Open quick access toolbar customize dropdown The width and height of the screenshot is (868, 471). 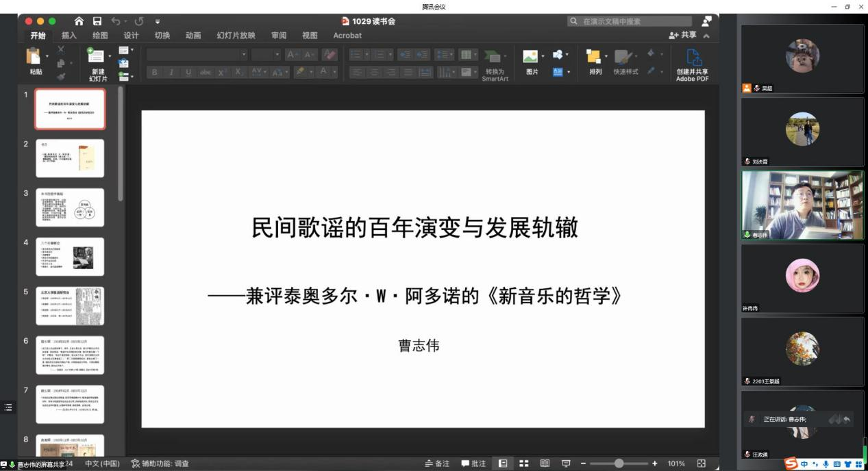coord(157,21)
